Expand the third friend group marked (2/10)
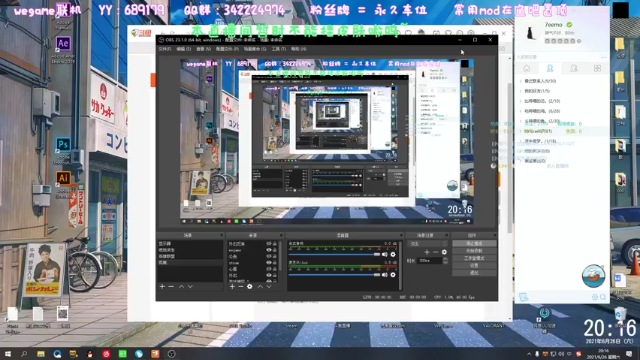The width and height of the screenshot is (640, 360). click(521, 101)
